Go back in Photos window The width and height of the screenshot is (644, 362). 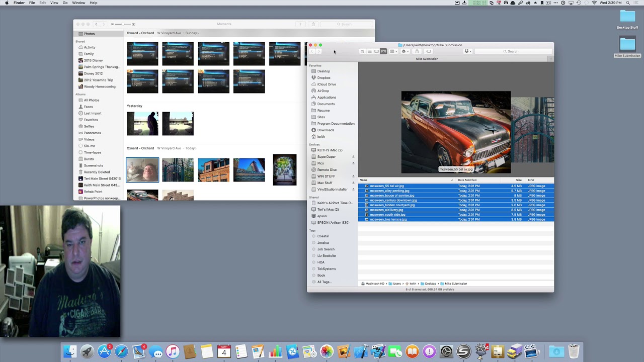(96, 24)
